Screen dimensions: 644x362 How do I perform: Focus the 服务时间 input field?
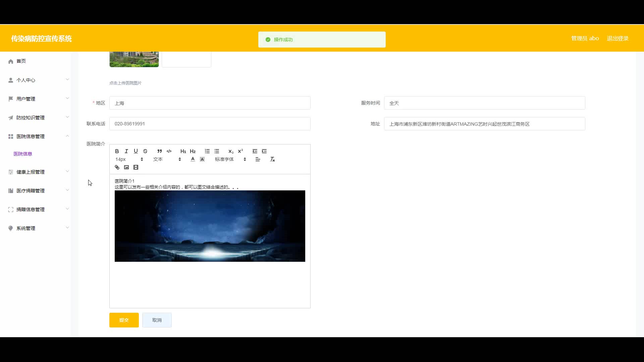(484, 103)
